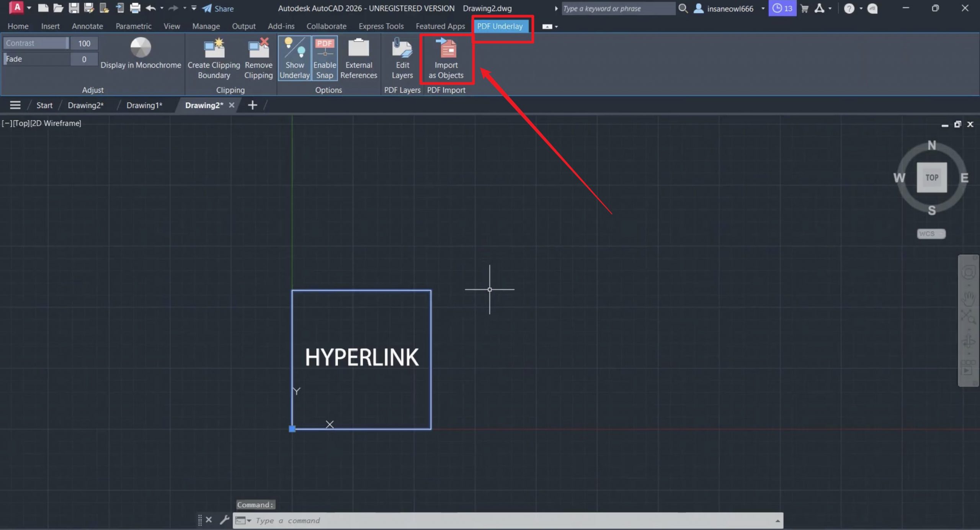Screen dimensions: 980x530
Task: Switch to Annotate ribbon tab
Action: [87, 26]
